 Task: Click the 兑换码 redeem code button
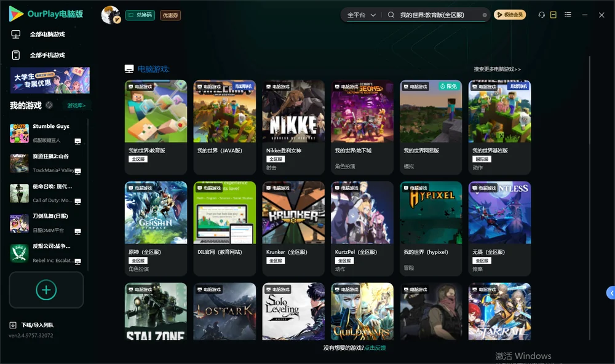(140, 15)
